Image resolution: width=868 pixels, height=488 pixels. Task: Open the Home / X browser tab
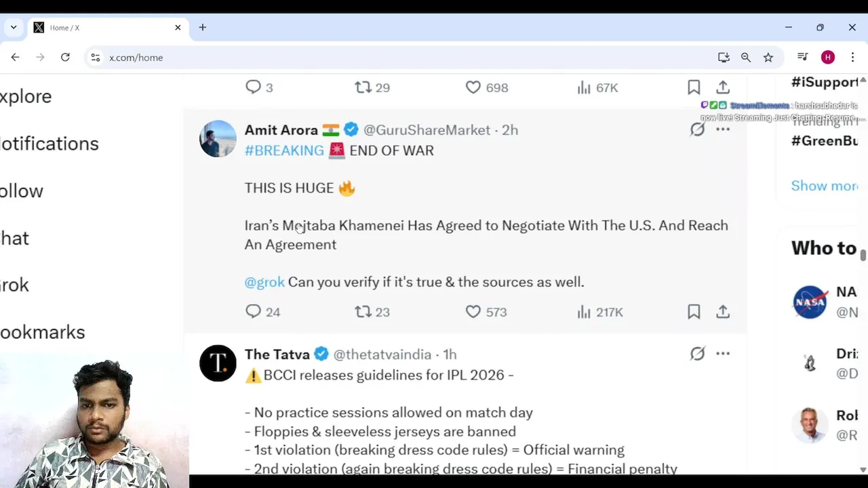[102, 28]
